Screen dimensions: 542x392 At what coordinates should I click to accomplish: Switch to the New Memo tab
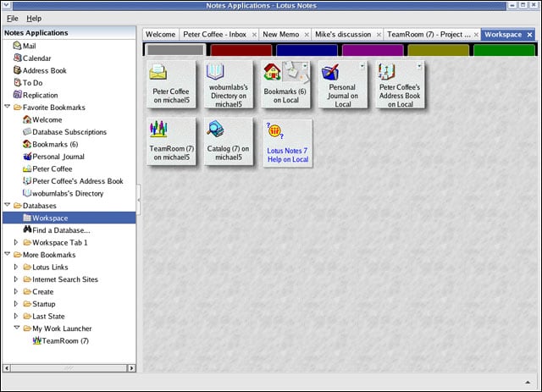[282, 35]
